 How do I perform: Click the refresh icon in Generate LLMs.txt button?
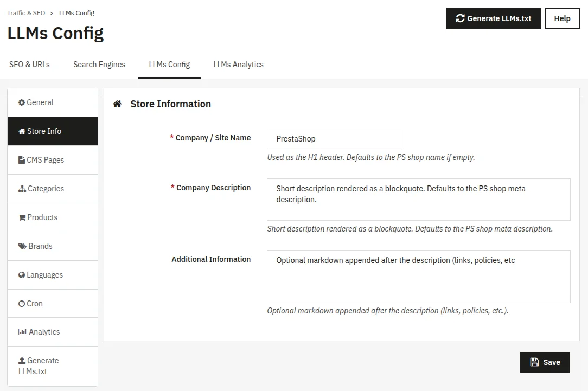click(x=460, y=18)
